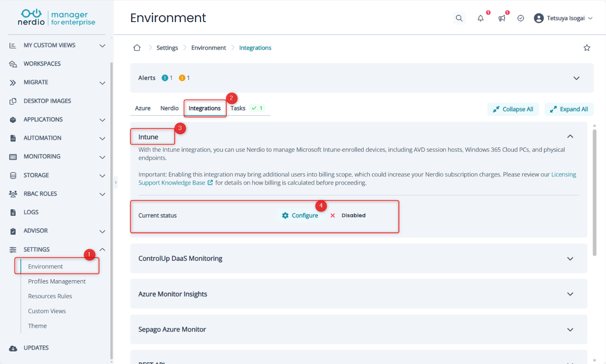This screenshot has width=606, height=364.
Task: Collapse the sidebar using the handle
Action: pos(116,183)
